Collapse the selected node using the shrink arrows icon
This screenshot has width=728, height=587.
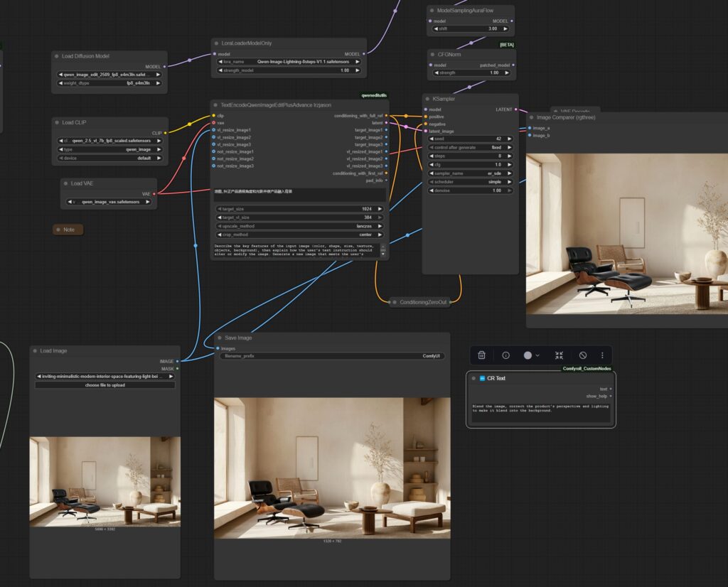[x=559, y=355]
